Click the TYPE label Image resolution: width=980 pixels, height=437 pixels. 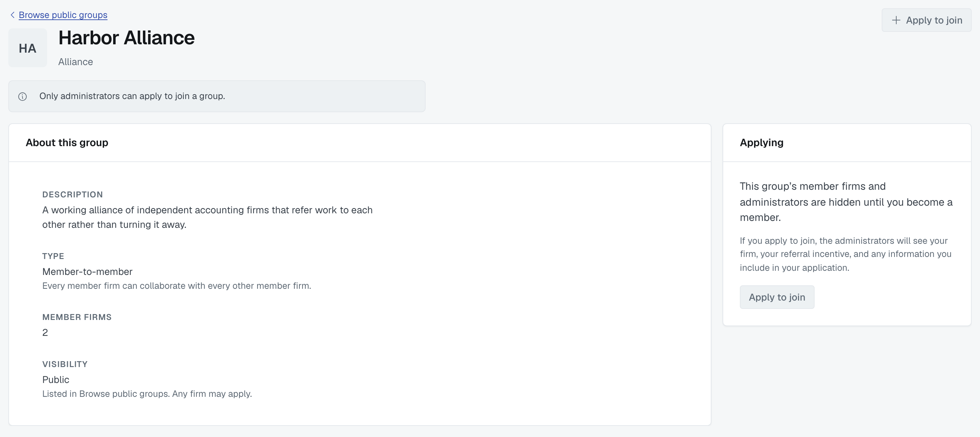(x=53, y=256)
